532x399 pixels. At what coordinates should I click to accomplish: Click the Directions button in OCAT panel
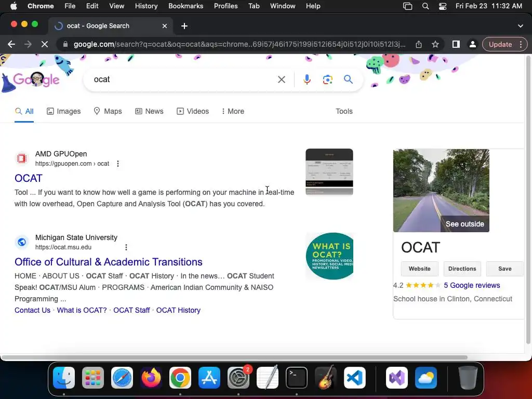pos(462,269)
